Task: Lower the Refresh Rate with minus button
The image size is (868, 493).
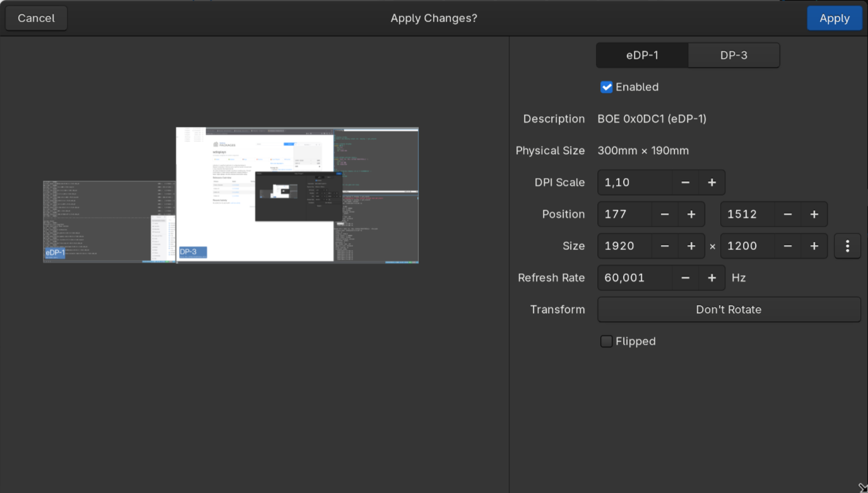Action: 685,278
